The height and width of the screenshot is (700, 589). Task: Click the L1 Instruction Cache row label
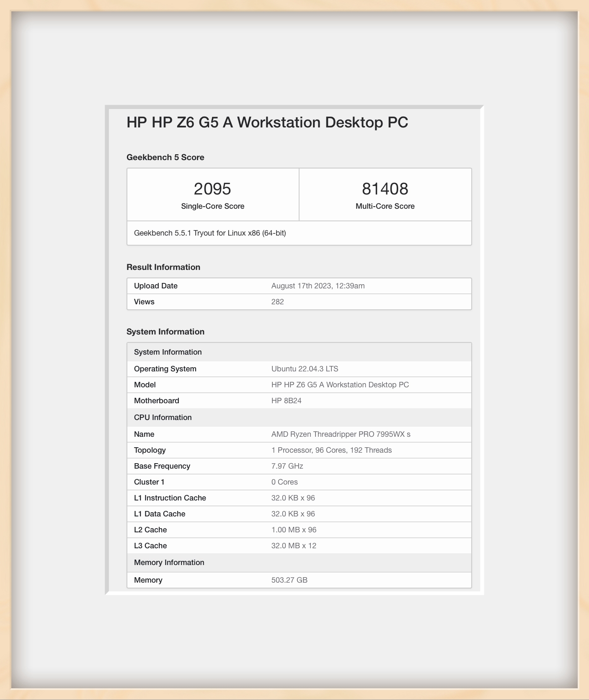pyautogui.click(x=170, y=498)
